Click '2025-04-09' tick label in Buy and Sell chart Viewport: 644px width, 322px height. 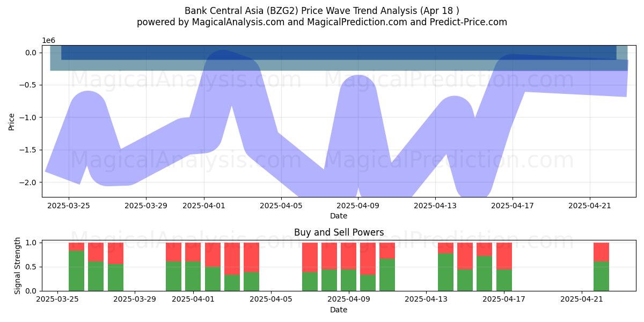[x=349, y=299]
